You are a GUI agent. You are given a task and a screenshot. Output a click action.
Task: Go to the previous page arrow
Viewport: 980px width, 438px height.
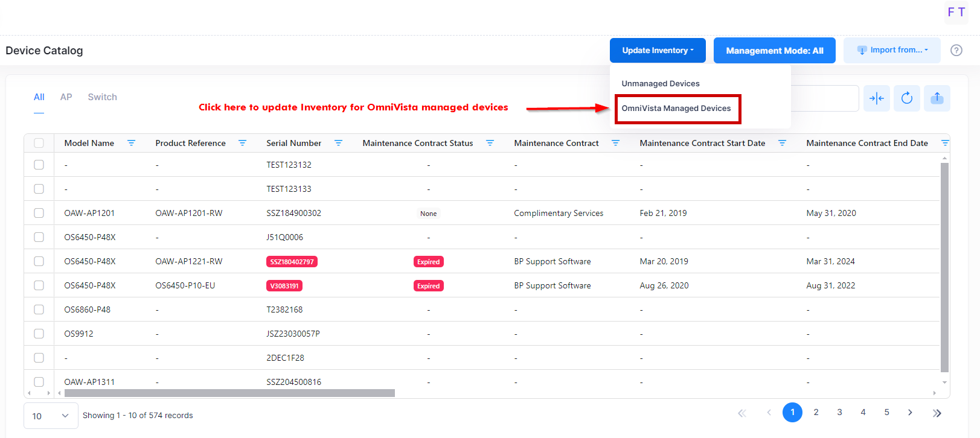769,413
